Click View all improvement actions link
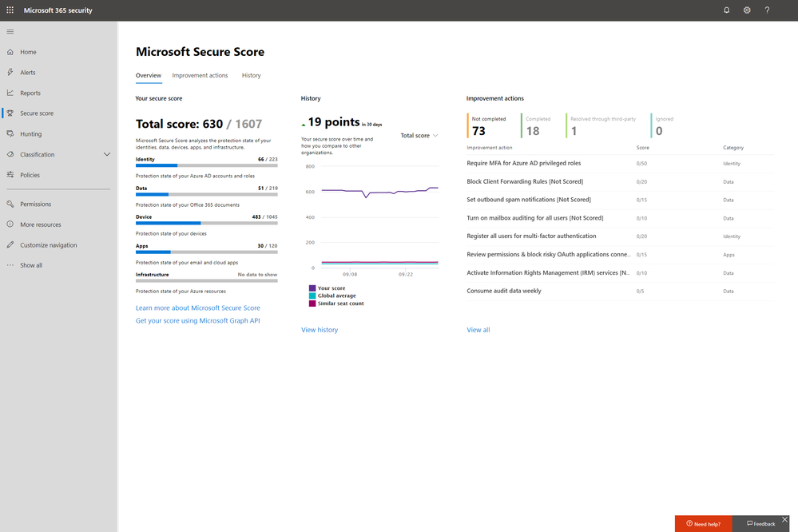This screenshot has height=532, width=798. pyautogui.click(x=478, y=330)
